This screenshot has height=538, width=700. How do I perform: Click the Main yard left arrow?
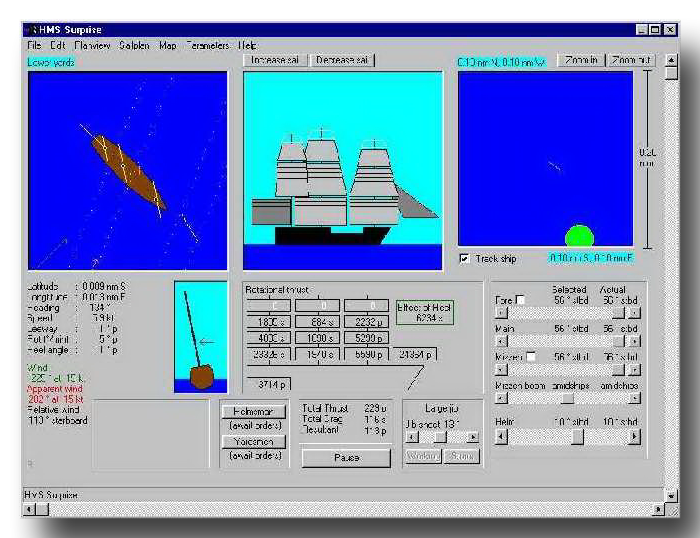click(501, 341)
